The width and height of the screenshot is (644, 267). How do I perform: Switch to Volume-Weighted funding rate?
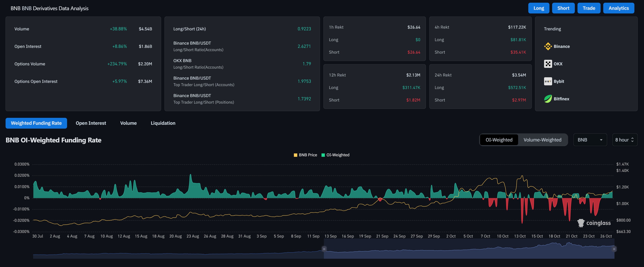542,140
